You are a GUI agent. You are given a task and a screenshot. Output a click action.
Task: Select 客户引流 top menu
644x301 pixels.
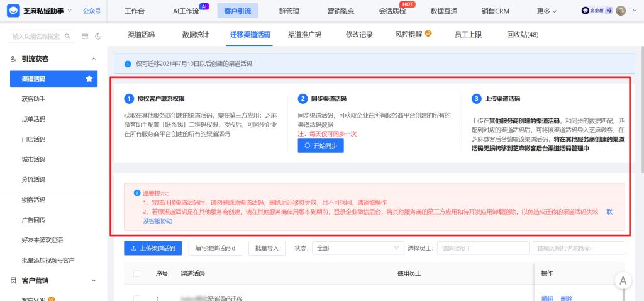click(x=237, y=11)
